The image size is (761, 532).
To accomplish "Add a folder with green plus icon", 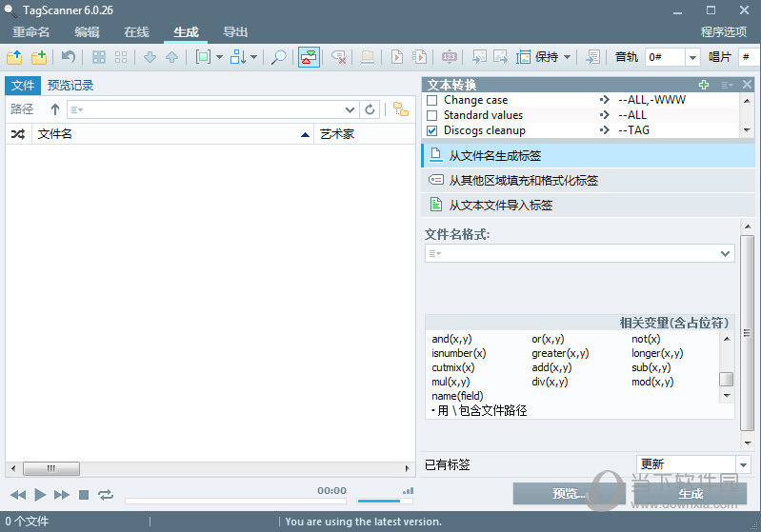I will click(x=39, y=57).
